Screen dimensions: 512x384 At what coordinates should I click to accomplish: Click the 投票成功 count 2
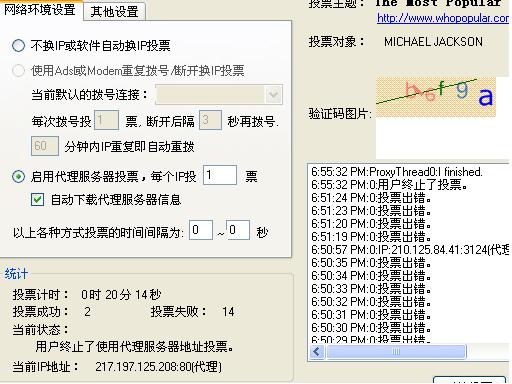87,312
